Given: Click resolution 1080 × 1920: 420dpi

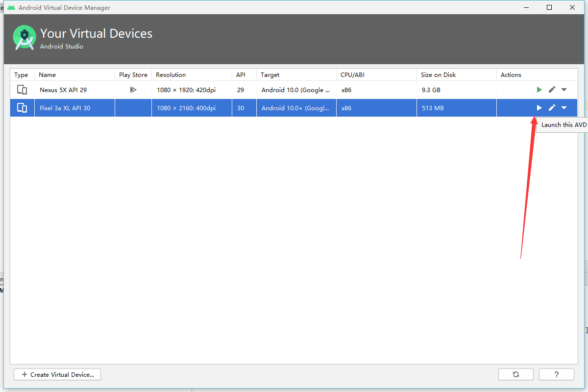Looking at the screenshot, I should point(186,90).
